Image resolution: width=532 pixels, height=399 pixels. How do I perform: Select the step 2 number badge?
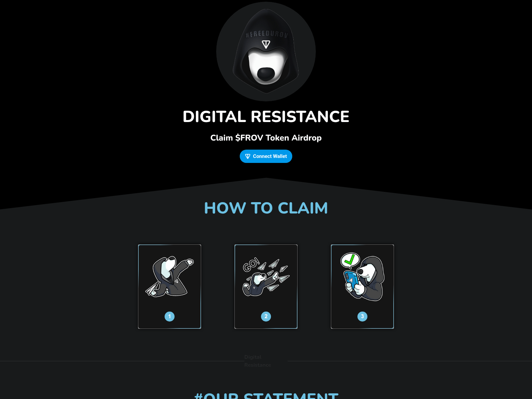point(266,317)
